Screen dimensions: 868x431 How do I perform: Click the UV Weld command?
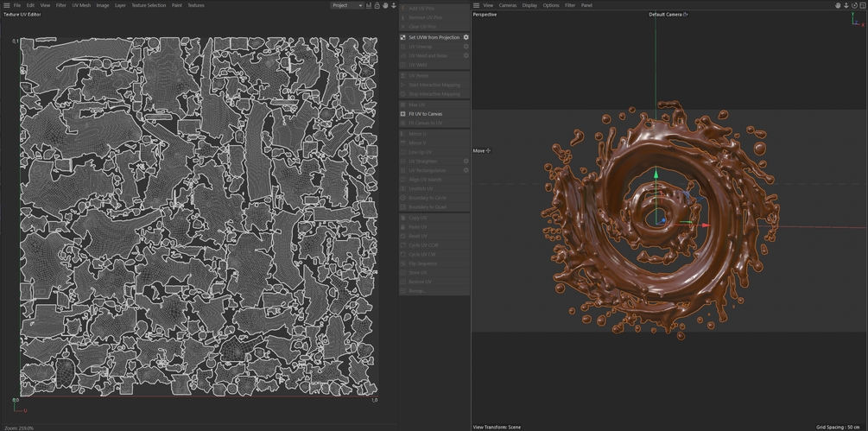pos(434,65)
